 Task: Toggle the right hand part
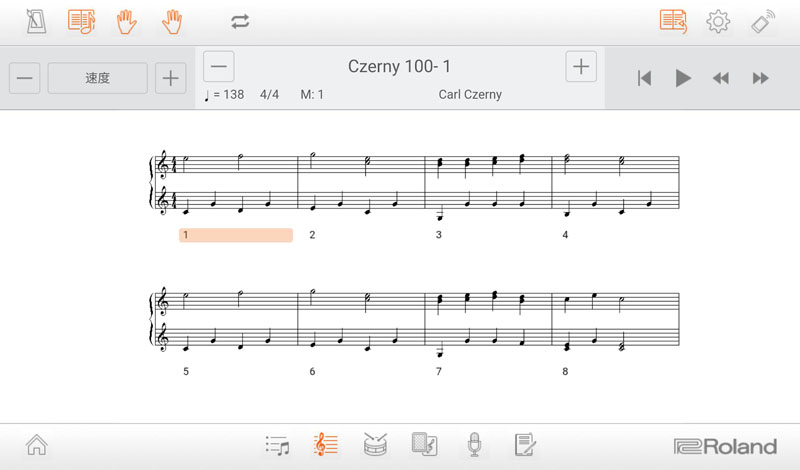tap(173, 21)
